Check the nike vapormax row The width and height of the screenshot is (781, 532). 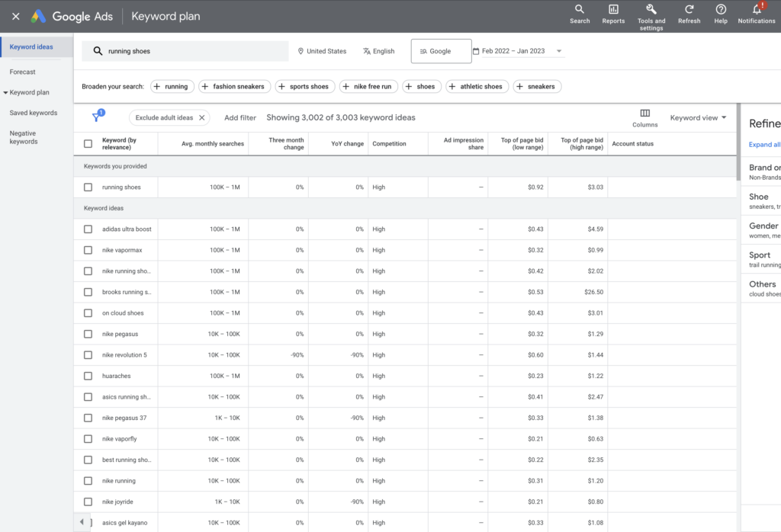coord(88,250)
